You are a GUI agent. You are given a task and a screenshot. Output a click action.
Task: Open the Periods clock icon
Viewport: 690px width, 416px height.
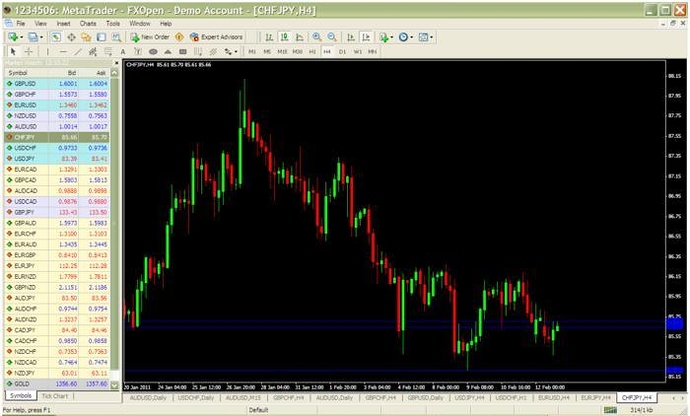[x=403, y=37]
